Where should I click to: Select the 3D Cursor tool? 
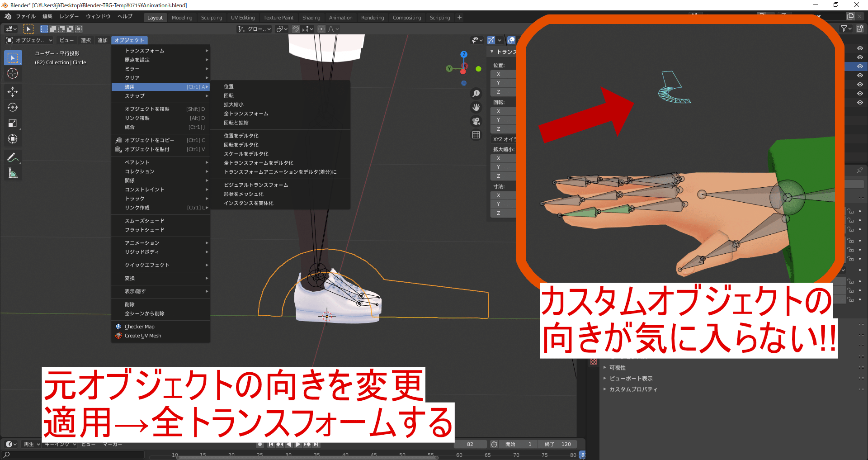pos(13,73)
